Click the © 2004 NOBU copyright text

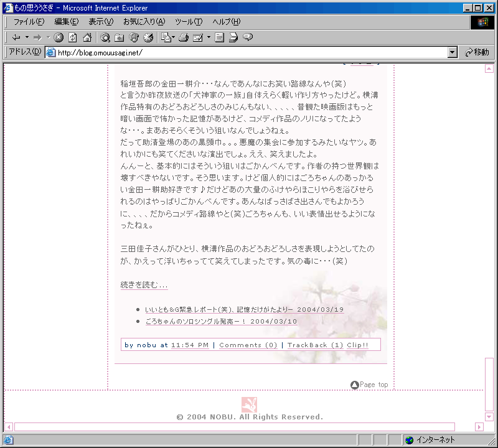250,418
